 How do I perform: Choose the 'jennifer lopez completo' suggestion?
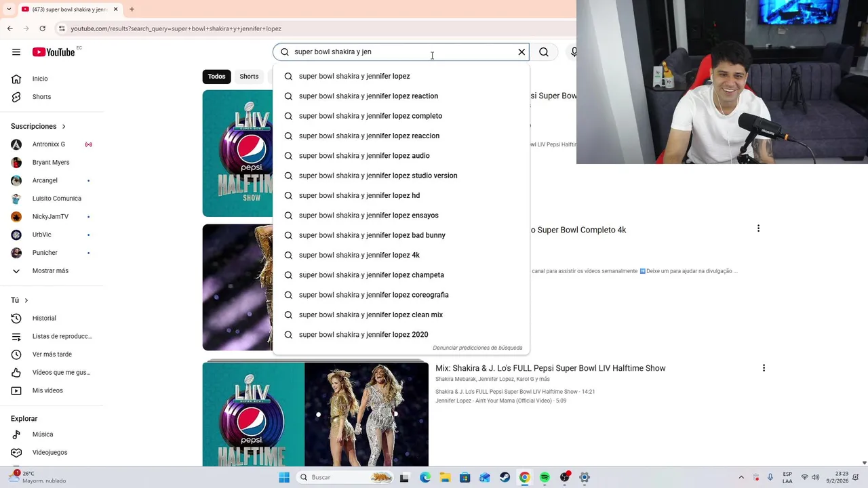point(401,116)
